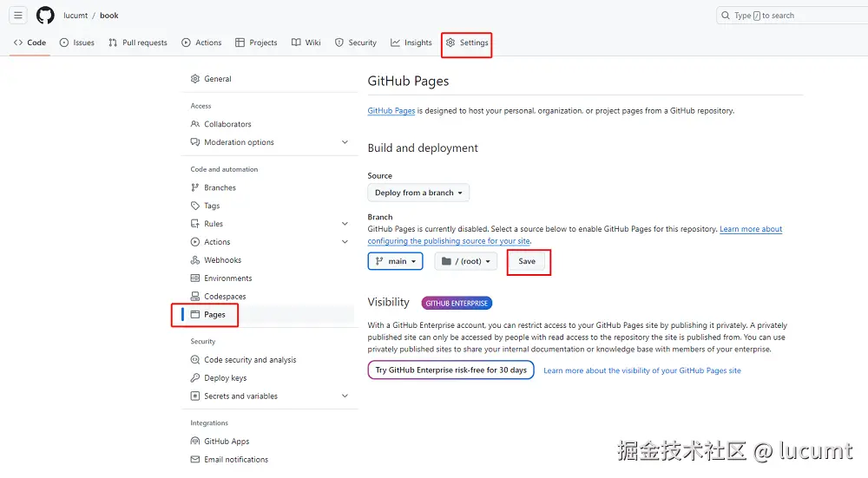Click the GitHub Apps hubot icon
868x478 pixels.
tap(194, 442)
